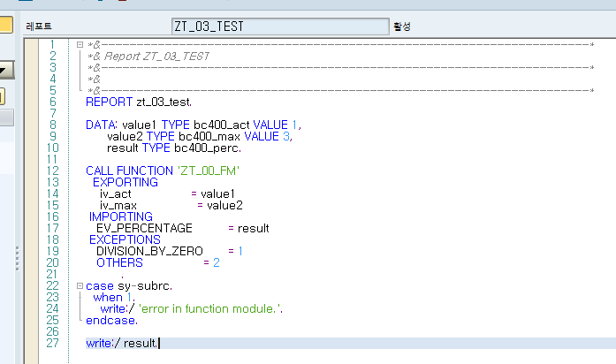The image size is (616, 364).
Task: Click type name bc400_max on line 9
Action: pos(209,136)
